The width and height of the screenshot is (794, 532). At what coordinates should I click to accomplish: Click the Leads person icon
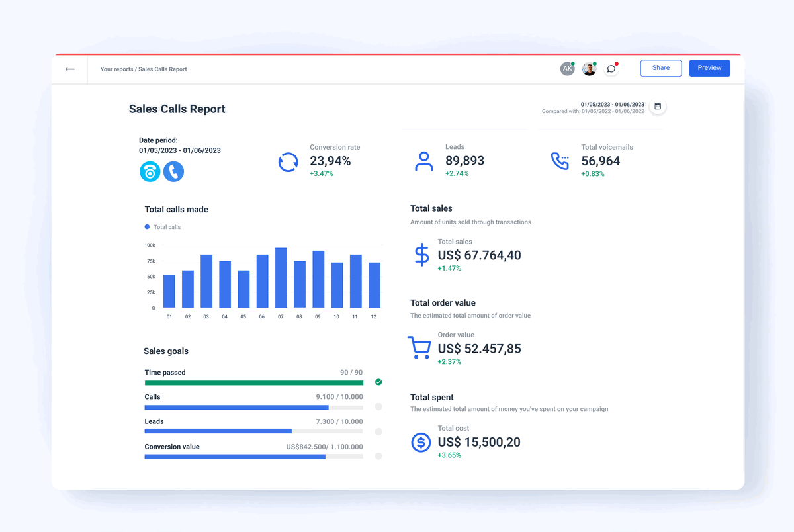pos(423,160)
